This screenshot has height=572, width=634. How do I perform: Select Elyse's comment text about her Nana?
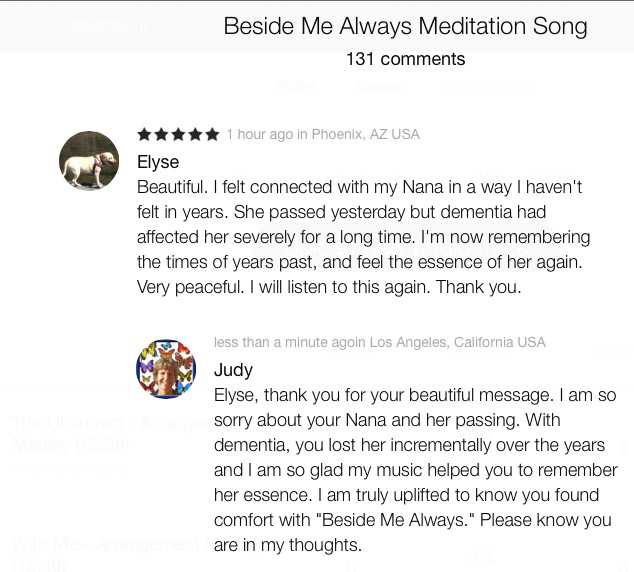(363, 237)
